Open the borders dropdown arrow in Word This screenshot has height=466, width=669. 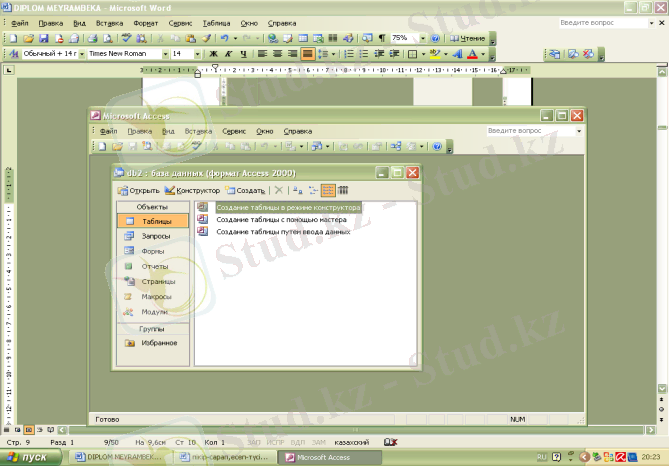coord(423,54)
